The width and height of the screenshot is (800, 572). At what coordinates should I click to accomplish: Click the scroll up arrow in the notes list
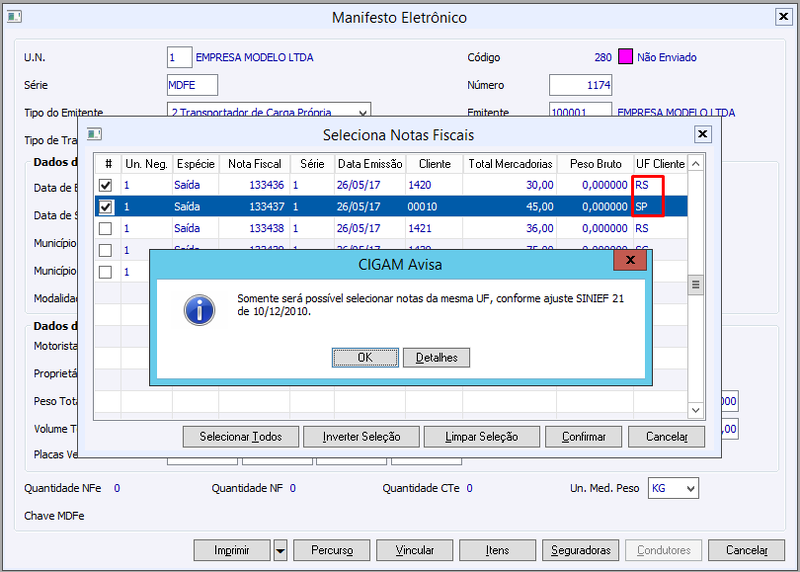[695, 164]
